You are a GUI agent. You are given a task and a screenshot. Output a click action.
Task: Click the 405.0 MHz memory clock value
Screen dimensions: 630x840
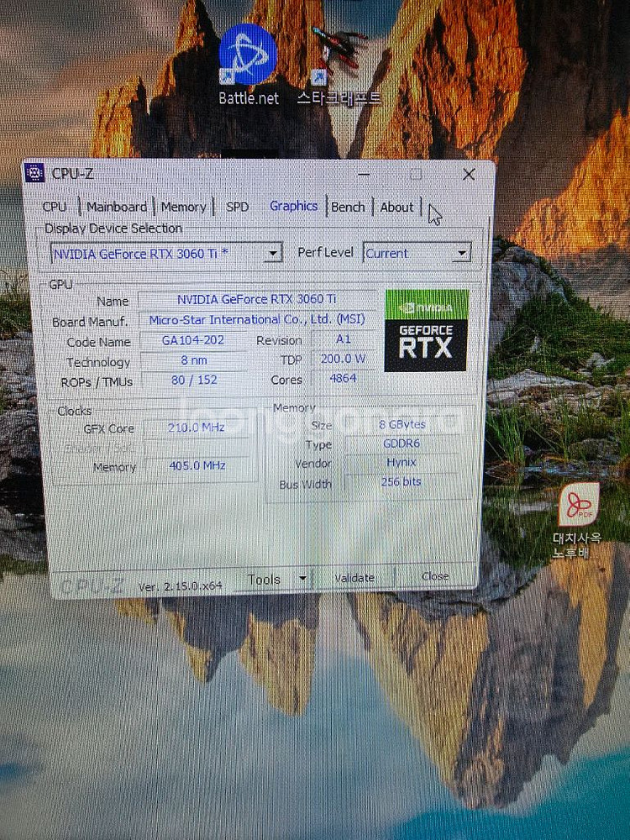(197, 465)
